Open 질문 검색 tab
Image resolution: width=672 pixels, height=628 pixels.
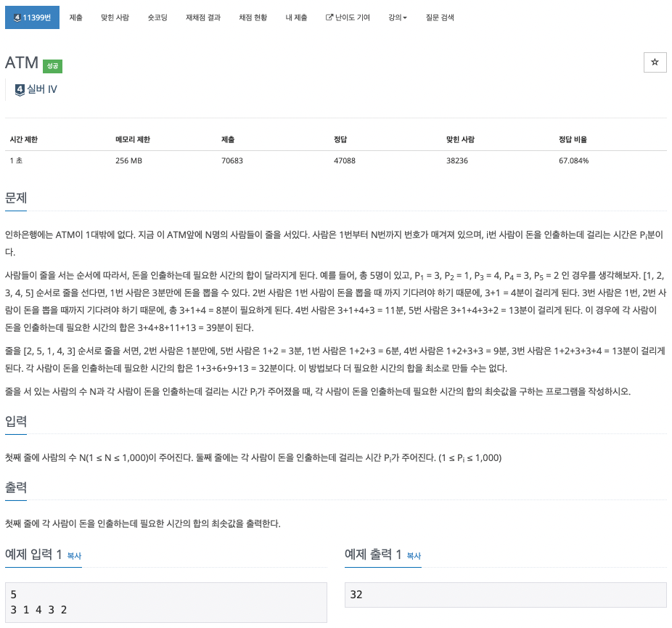pyautogui.click(x=440, y=17)
